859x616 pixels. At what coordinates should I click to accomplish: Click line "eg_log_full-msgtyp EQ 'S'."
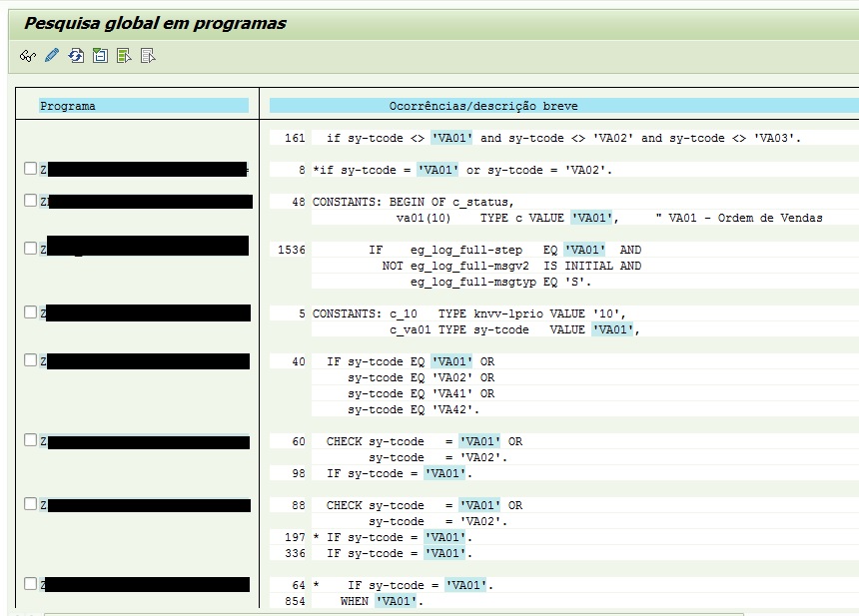click(x=500, y=282)
